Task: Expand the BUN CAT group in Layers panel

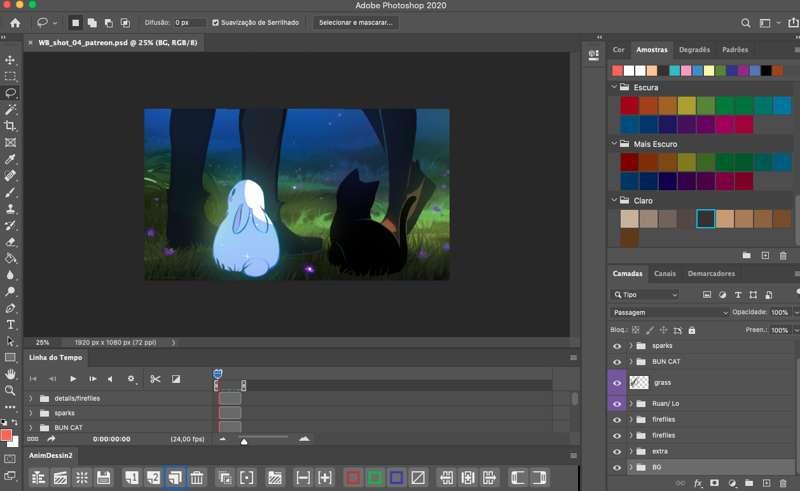Action: (x=631, y=362)
